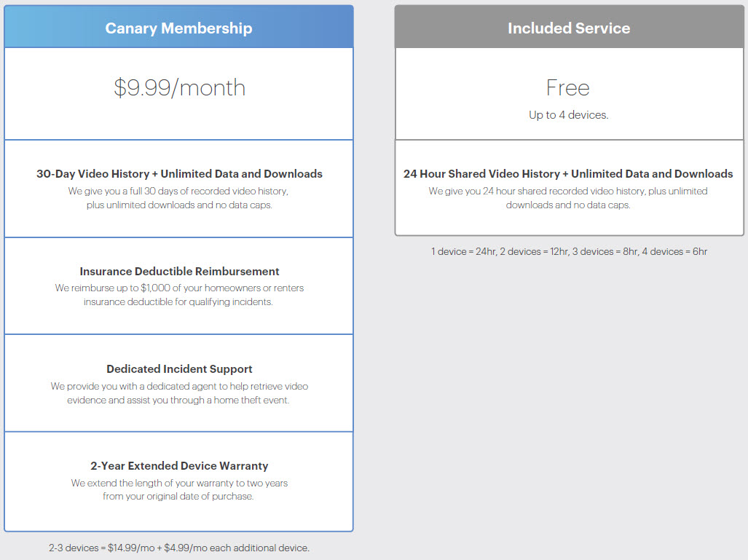The image size is (748, 560).
Task: Click 'Up to 4 devices.' text
Action: click(569, 115)
